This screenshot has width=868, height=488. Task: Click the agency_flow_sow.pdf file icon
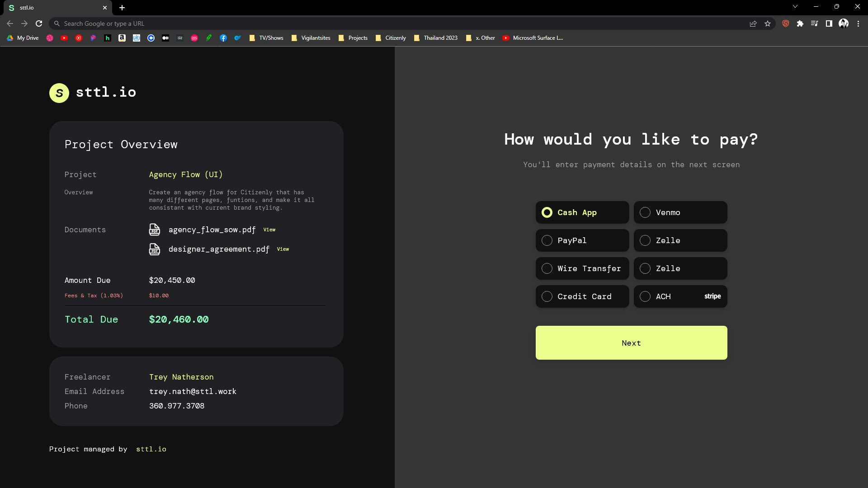(154, 230)
